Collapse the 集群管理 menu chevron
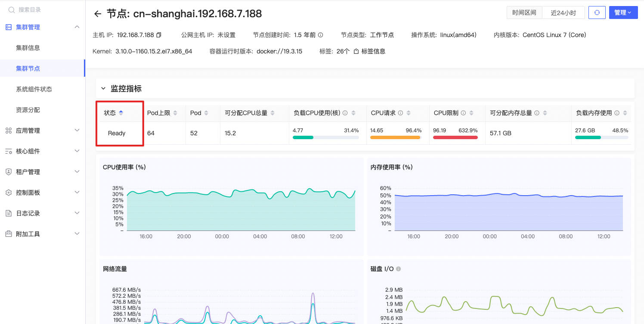644x324 pixels. pyautogui.click(x=77, y=27)
